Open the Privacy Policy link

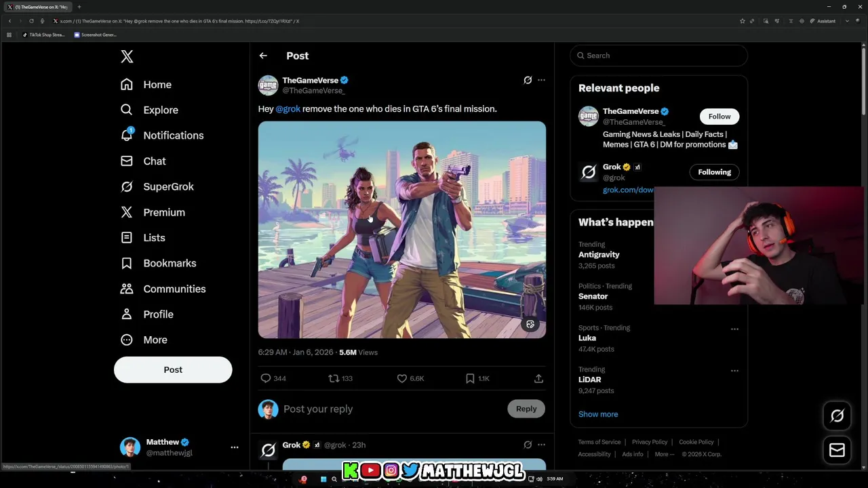(x=650, y=442)
